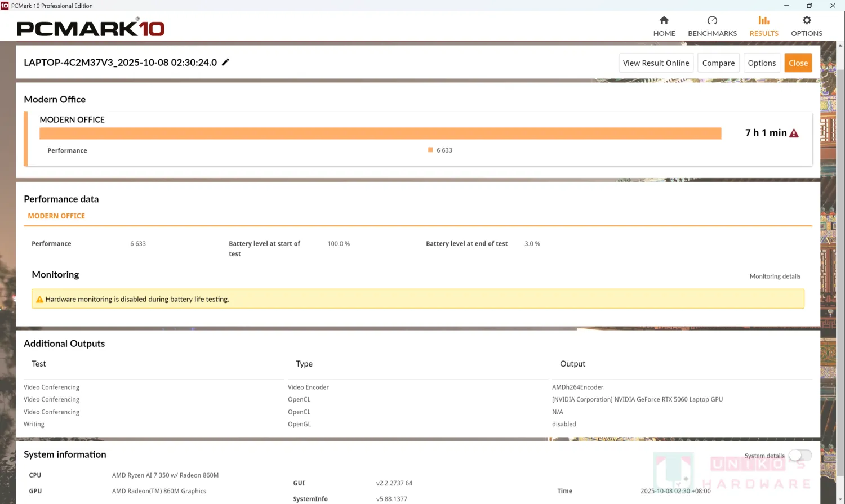This screenshot has width=845, height=504.
Task: Click the vertical scrollbar down arrow
Action: click(x=840, y=499)
